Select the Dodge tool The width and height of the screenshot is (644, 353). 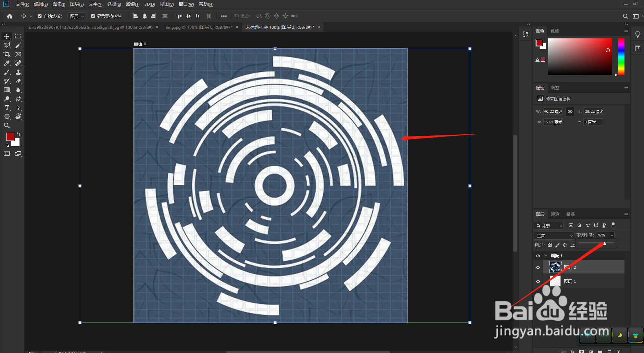coord(7,99)
